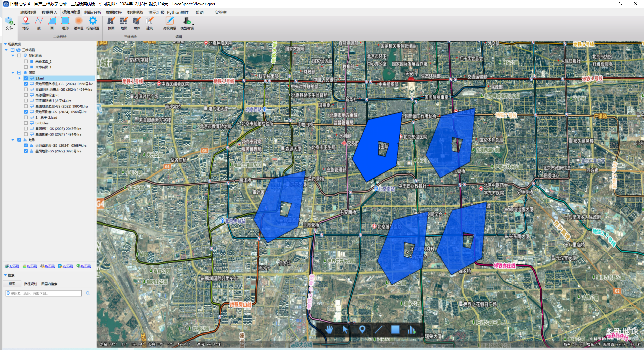This screenshot has height=350, width=644.
Task: Collapse the 图层 tree node
Action: 13,73
